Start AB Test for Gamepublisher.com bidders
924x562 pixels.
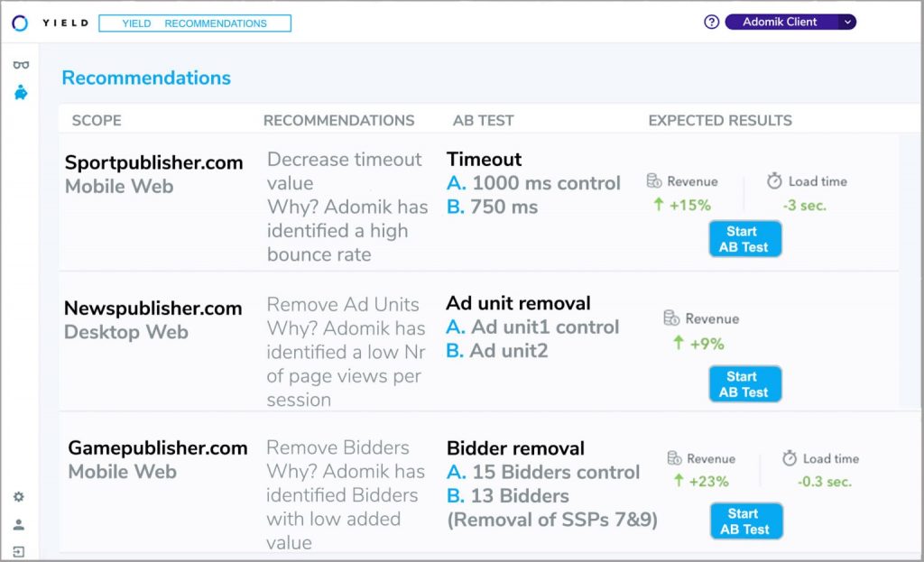coord(745,521)
